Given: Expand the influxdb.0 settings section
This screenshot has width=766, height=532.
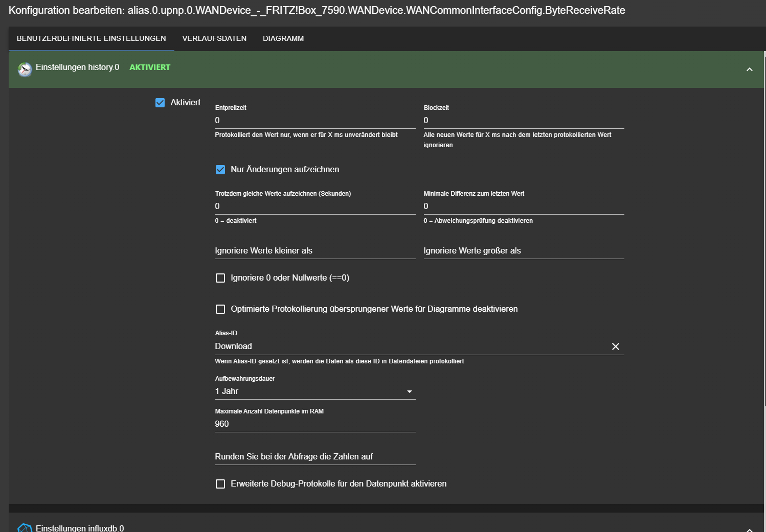Looking at the screenshot, I should [x=749, y=529].
